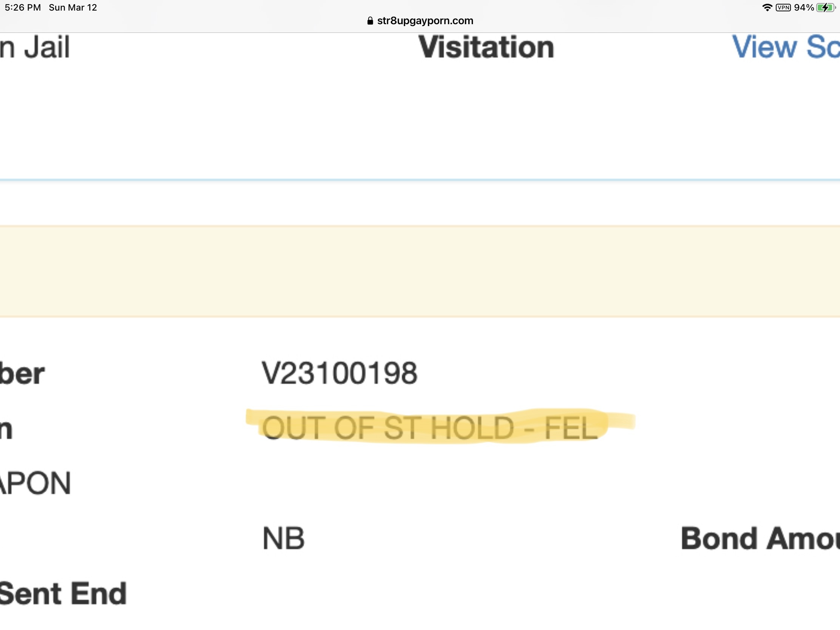Select the Visitation heading
Image resolution: width=840 pixels, height=630 pixels.
[486, 47]
